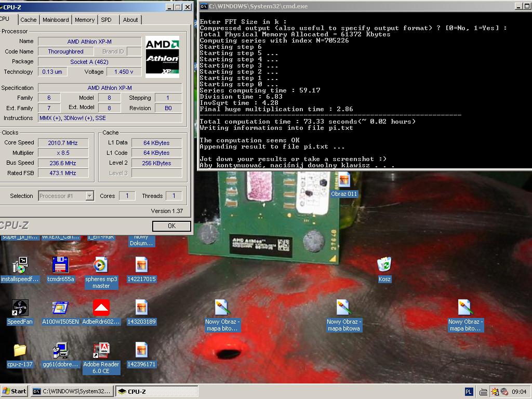Click the Package Socket A (462) value
The height and width of the screenshot is (399, 532).
tap(89, 62)
